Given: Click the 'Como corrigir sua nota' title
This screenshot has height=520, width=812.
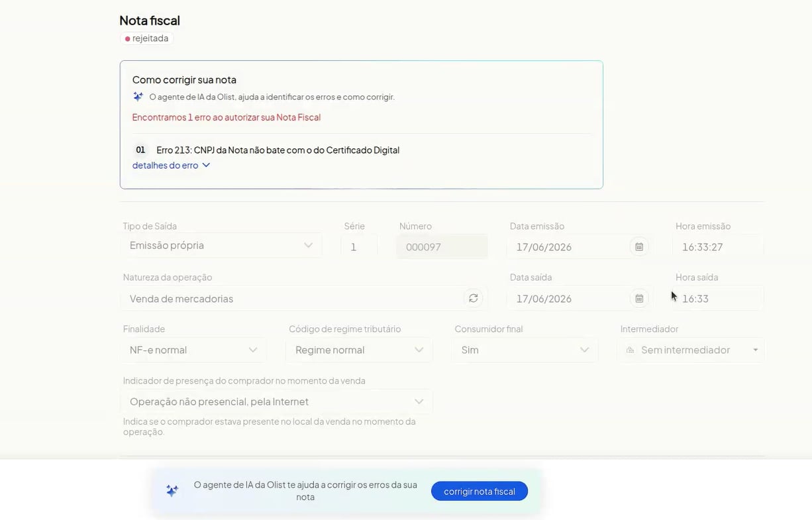Looking at the screenshot, I should (184, 79).
